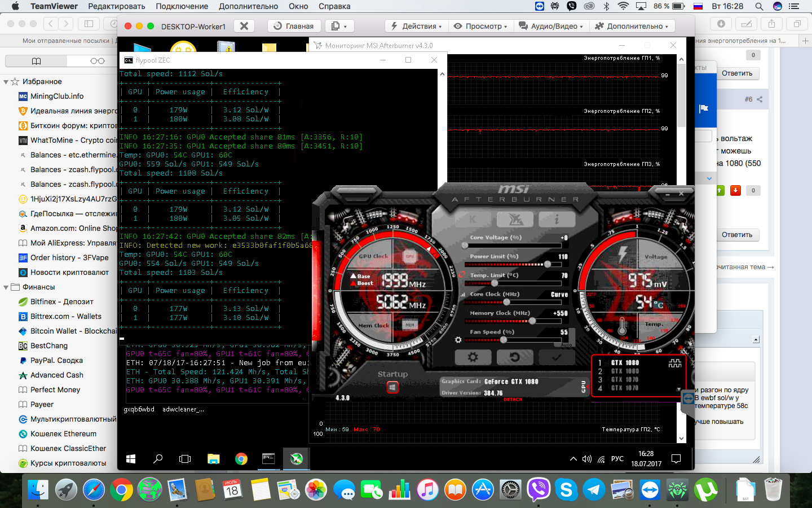Adjust Temp. Limit slider handle
Image resolution: width=812 pixels, height=508 pixels.
pyautogui.click(x=495, y=283)
